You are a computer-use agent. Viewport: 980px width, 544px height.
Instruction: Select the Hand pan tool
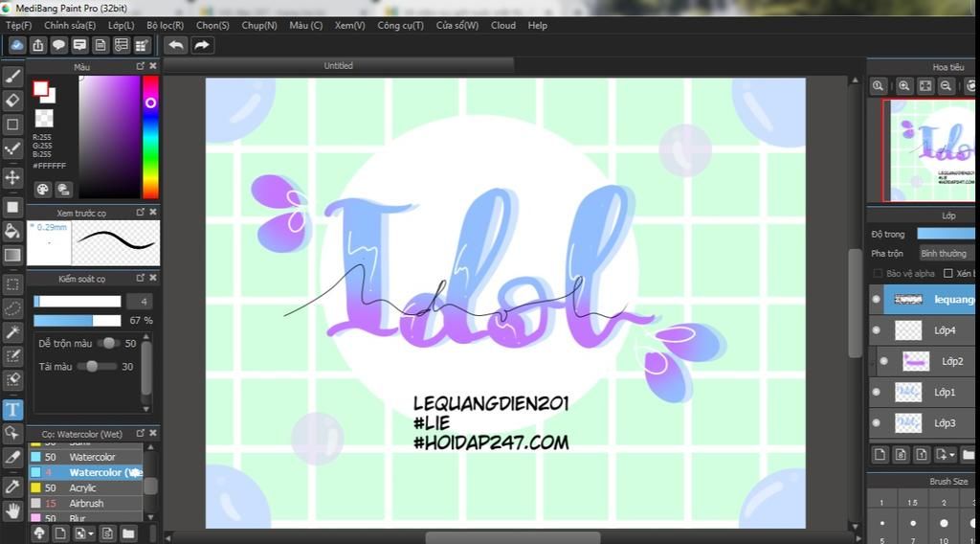12,510
